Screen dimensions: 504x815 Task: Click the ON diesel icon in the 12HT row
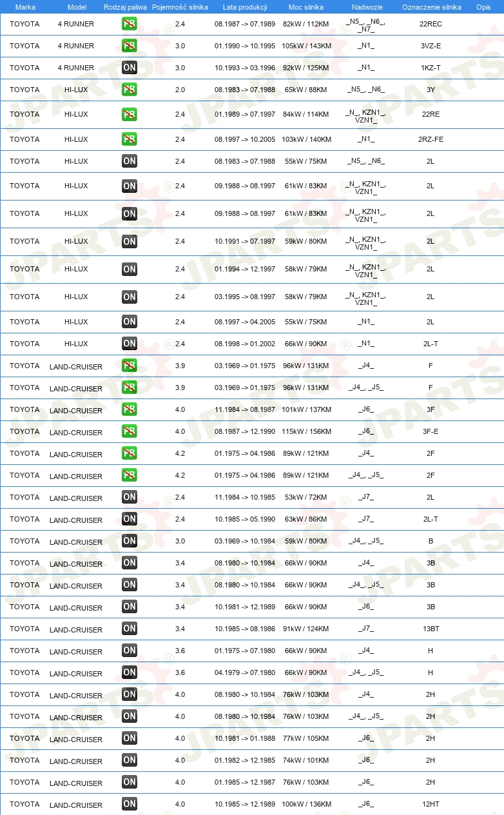pyautogui.click(x=129, y=804)
